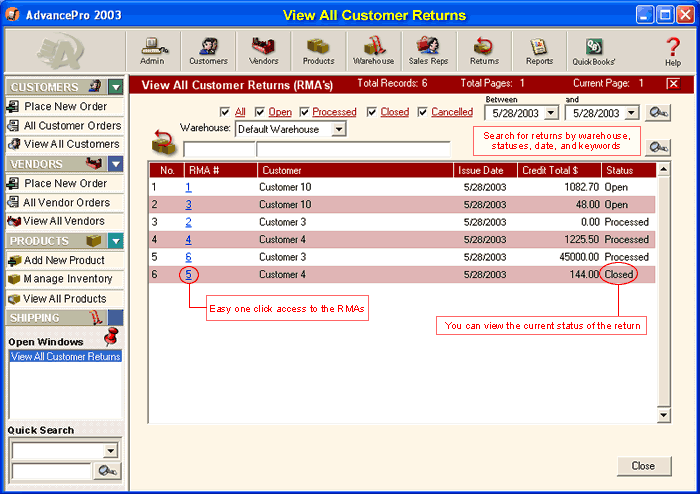
Task: Open the Products toolbar icon
Action: coord(318,51)
